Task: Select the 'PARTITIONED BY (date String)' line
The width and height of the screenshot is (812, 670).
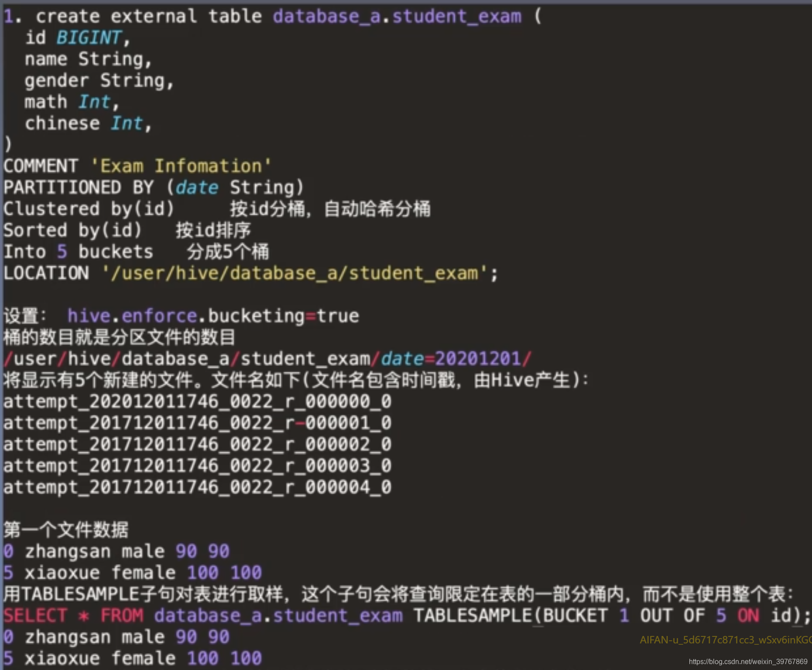Action: [x=154, y=188]
